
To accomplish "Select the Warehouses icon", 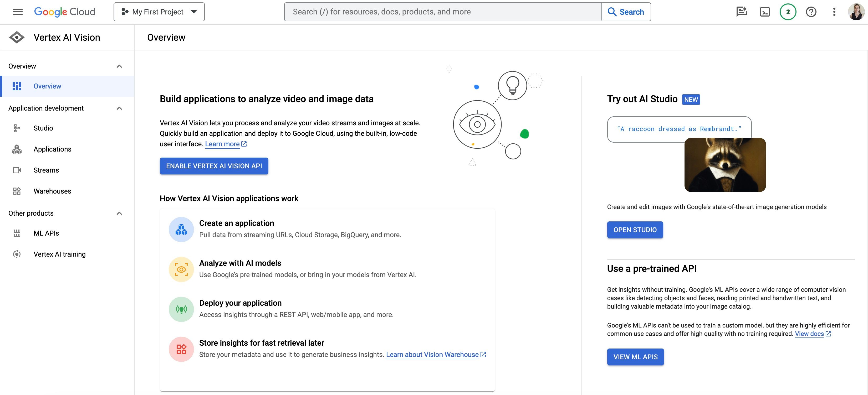I will tap(17, 191).
